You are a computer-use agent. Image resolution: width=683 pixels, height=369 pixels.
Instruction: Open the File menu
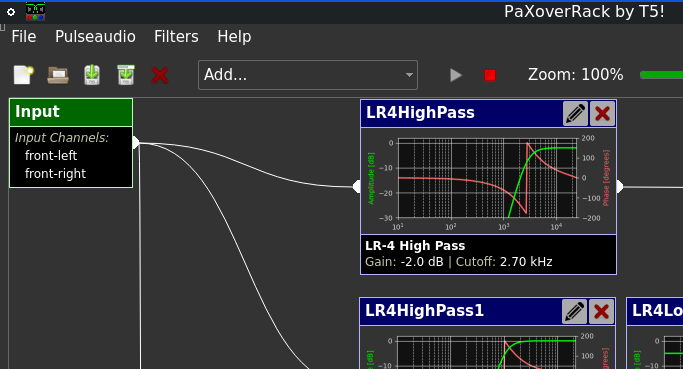point(24,37)
